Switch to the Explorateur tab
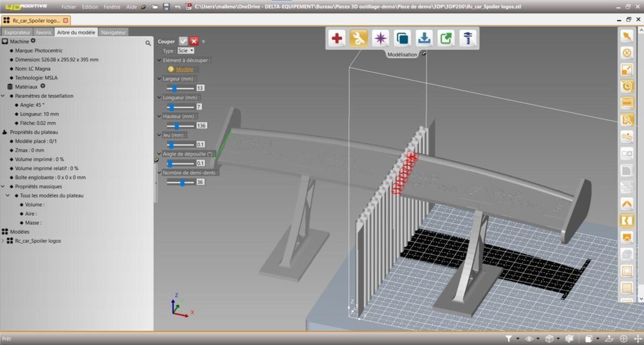Screen dimensions: 644x345 [x=18, y=32]
